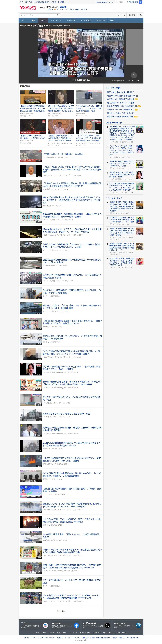Screen dimensions: 162x644
Task: Open the Yahoo News app icon in footer
Action: 45,625
